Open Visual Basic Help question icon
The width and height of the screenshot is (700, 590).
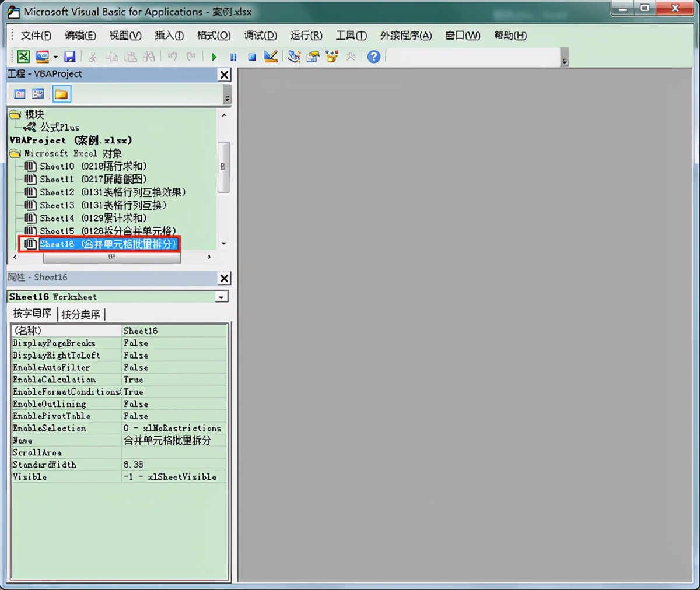click(x=374, y=57)
